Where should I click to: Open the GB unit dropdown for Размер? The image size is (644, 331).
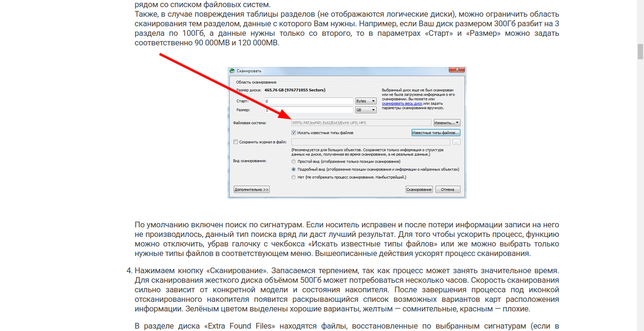point(366,110)
